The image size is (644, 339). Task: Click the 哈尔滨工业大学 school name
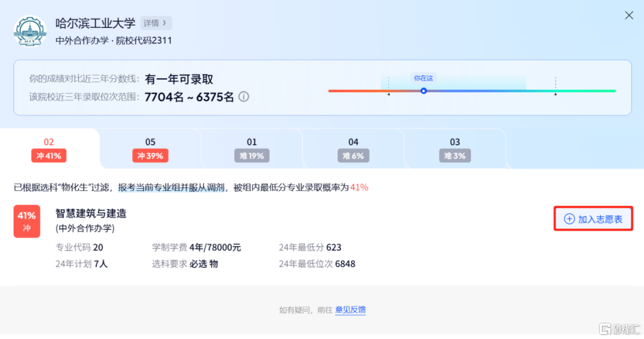coord(95,23)
